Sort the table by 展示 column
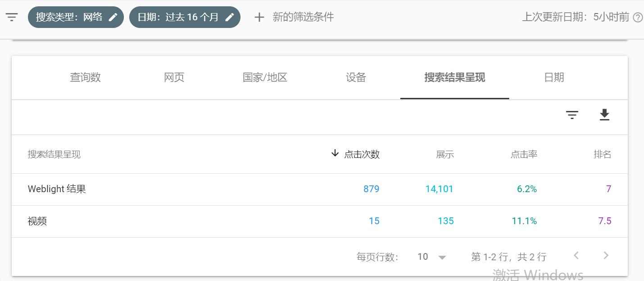Image resolution: width=644 pixels, height=281 pixels. click(445, 154)
